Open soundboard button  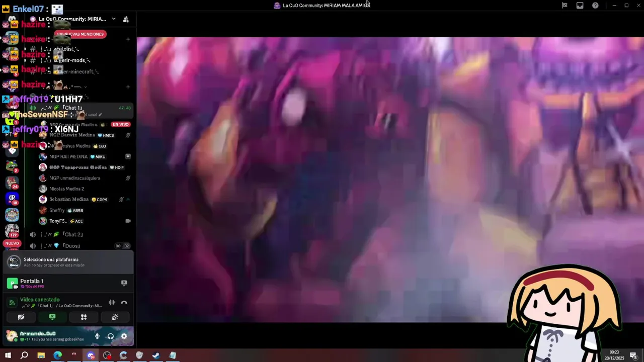pyautogui.click(x=115, y=317)
